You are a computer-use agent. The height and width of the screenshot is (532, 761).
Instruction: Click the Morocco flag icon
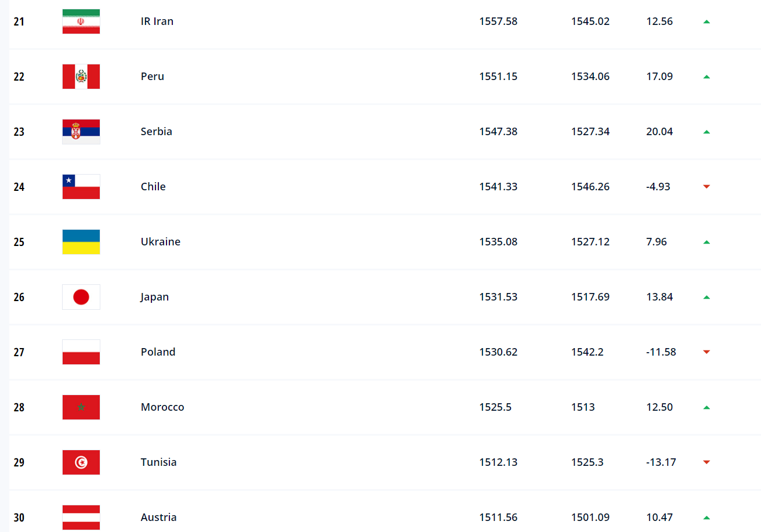pos(81,407)
